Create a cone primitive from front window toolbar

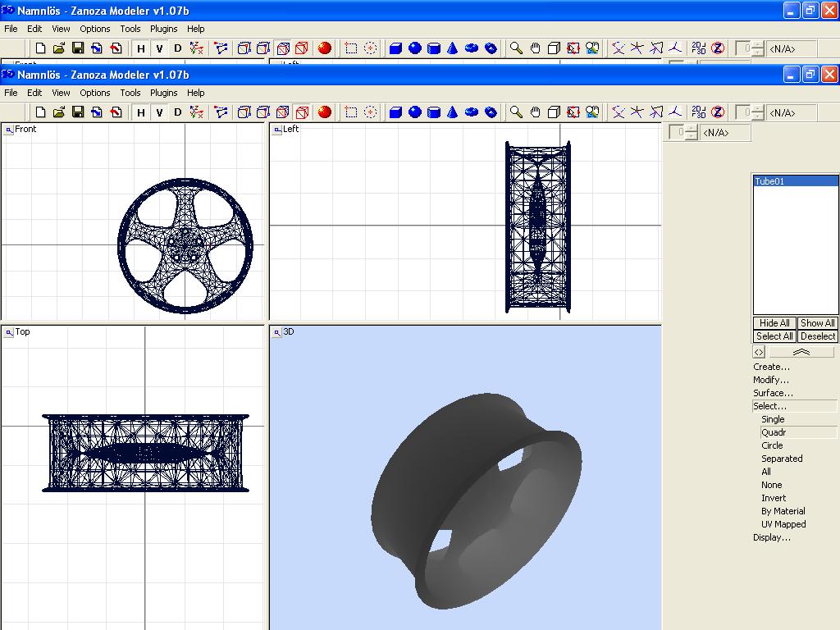[x=452, y=112]
